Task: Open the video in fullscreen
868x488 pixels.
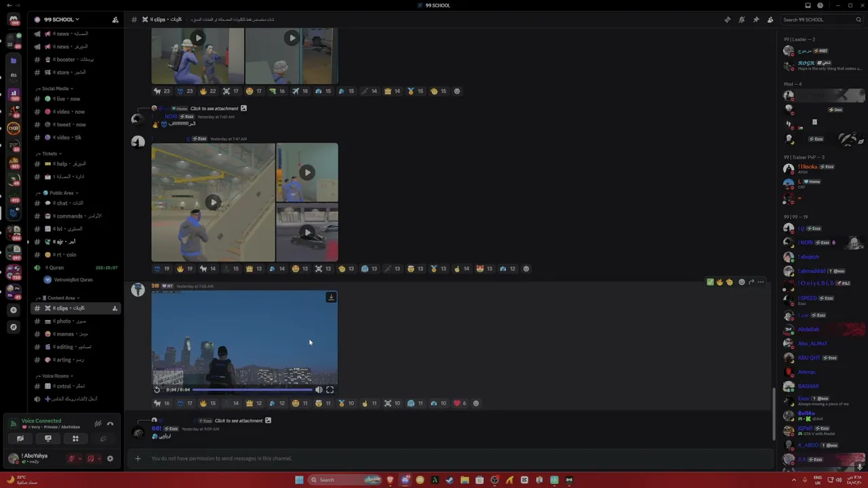Action: click(x=330, y=390)
